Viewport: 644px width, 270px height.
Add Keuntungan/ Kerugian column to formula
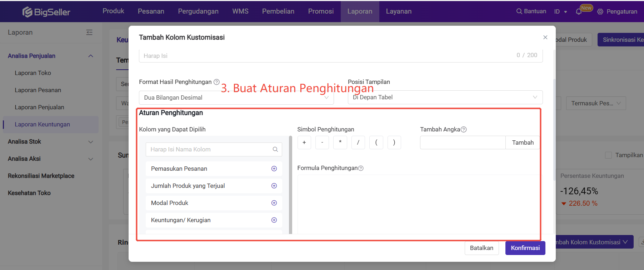point(274,220)
